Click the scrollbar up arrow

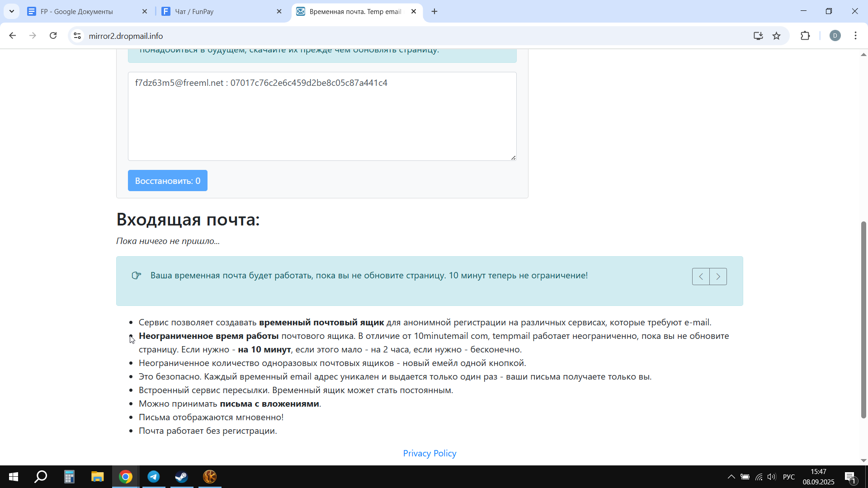point(863,54)
